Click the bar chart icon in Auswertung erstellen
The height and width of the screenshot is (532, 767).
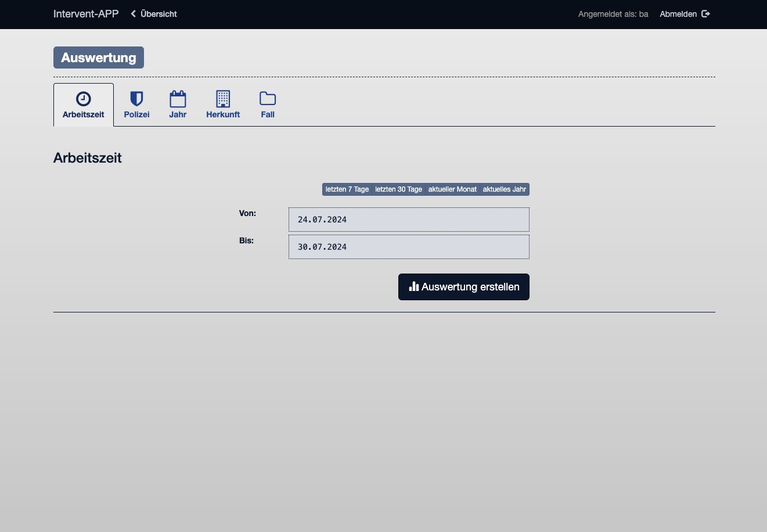click(414, 286)
